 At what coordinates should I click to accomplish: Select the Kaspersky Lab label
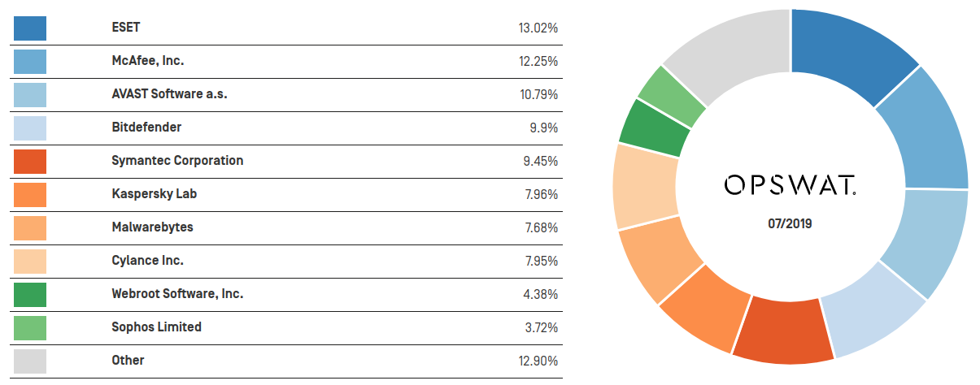point(154,194)
